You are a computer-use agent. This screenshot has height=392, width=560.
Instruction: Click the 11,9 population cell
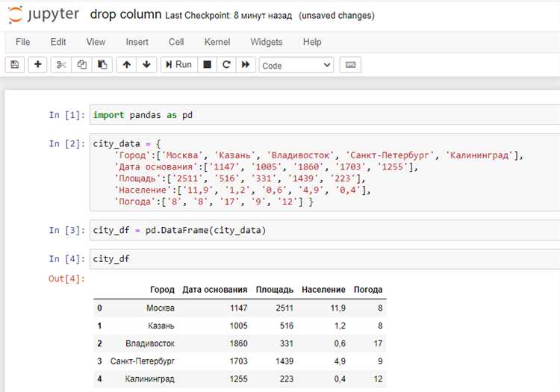coord(337,308)
